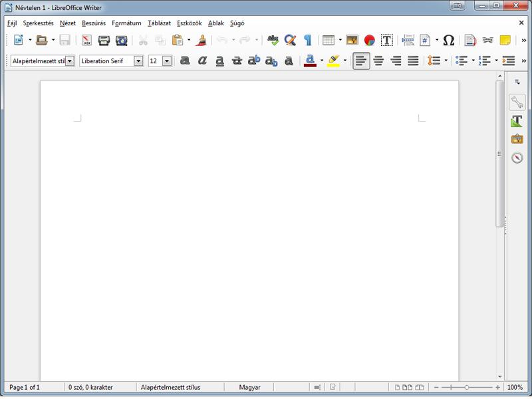Open the Omega special character dialog
Viewport: 532px width, 399px height.
(x=448, y=40)
